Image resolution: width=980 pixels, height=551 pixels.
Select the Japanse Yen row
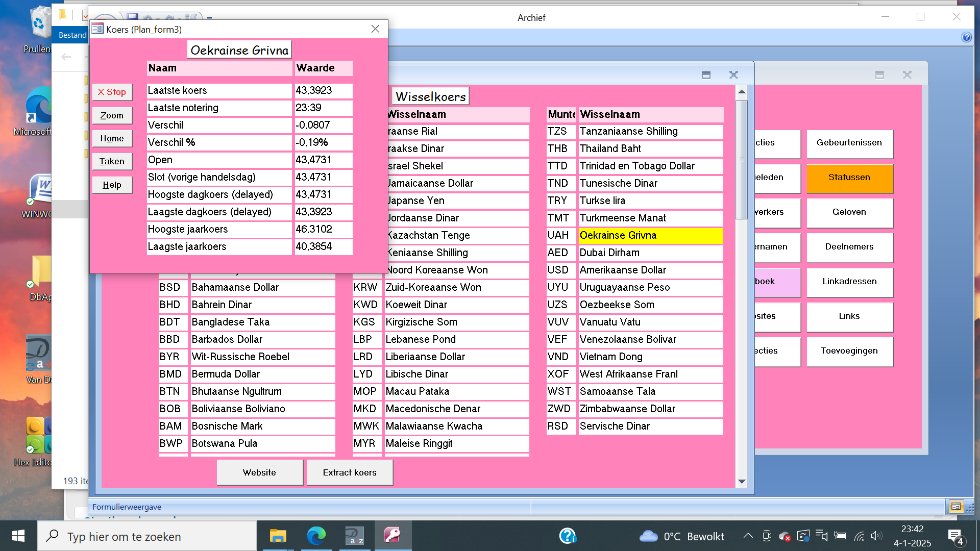(x=457, y=201)
